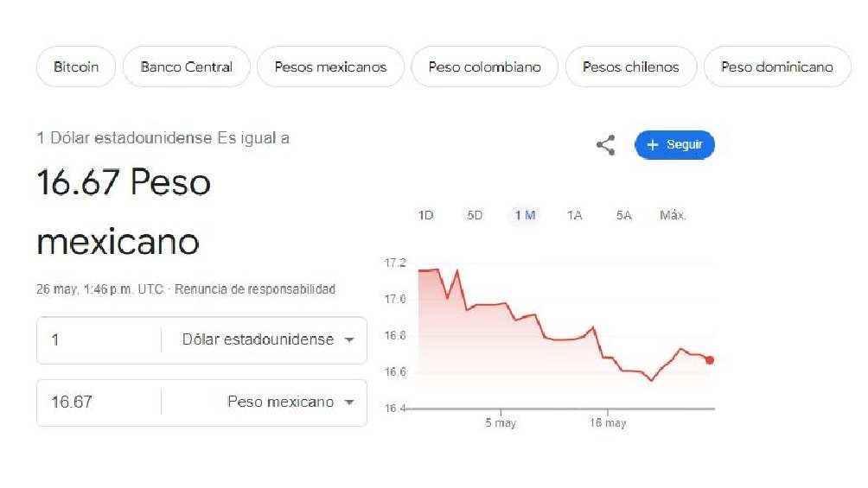Pick the Pesos chilenos chip
The width and height of the screenshot is (868, 488).
click(630, 67)
